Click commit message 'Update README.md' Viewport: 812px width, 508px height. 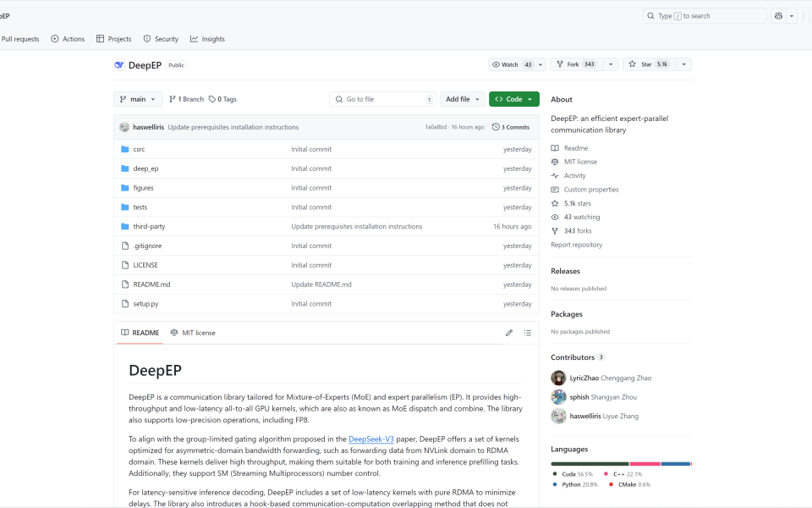[321, 284]
